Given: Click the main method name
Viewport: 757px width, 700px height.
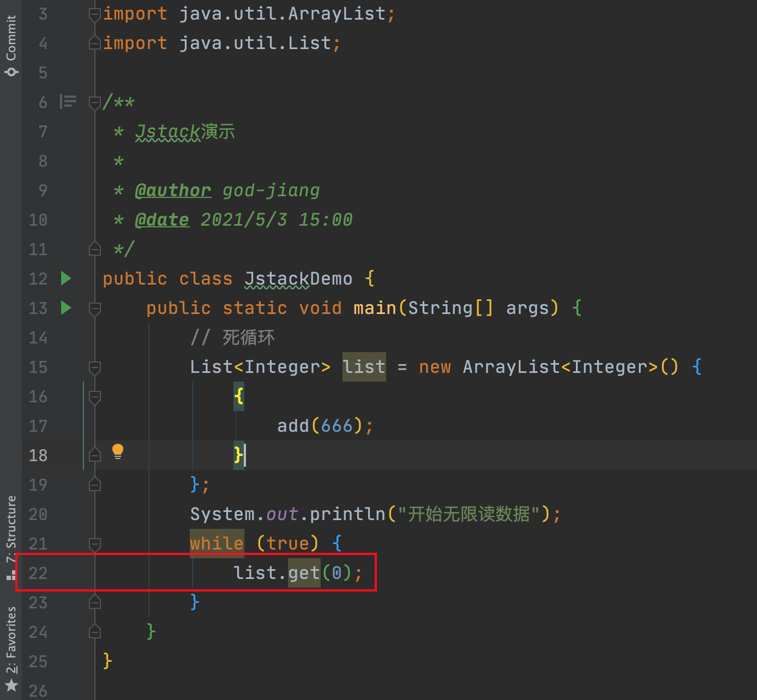Looking at the screenshot, I should (375, 308).
